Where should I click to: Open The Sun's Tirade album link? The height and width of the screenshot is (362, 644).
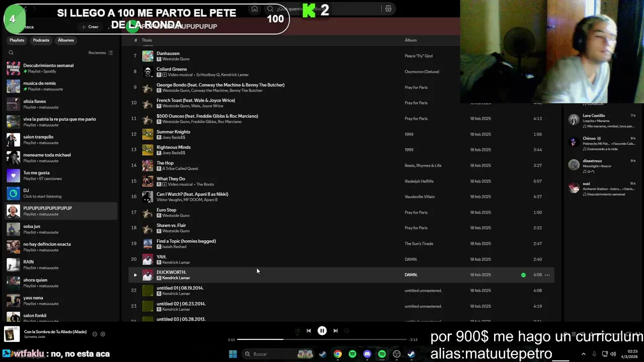[x=419, y=244]
